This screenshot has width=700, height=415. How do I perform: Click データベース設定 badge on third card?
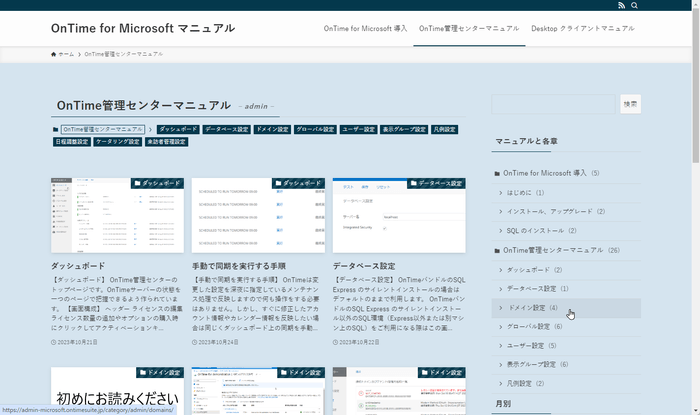point(436,183)
